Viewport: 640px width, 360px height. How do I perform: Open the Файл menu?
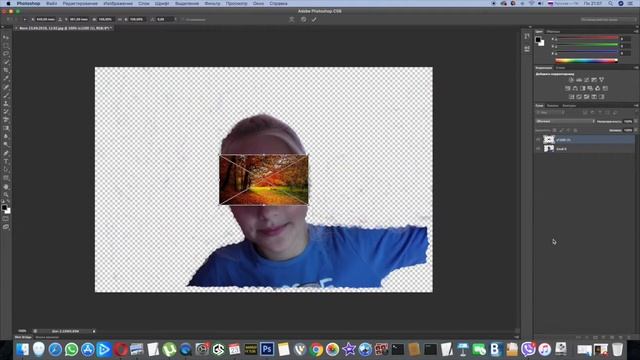(x=51, y=3)
